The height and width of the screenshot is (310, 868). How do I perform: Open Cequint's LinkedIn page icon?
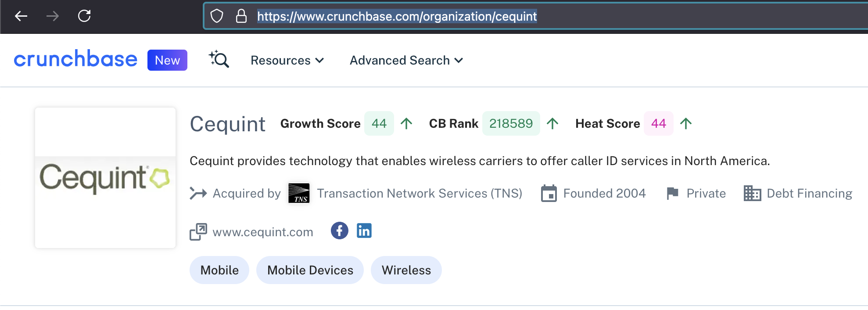(x=364, y=231)
